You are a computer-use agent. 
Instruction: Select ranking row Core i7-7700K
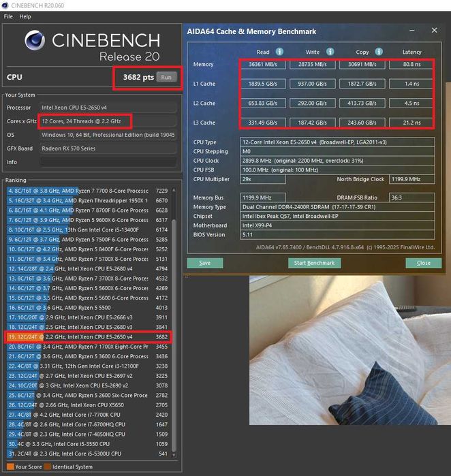(x=87, y=415)
